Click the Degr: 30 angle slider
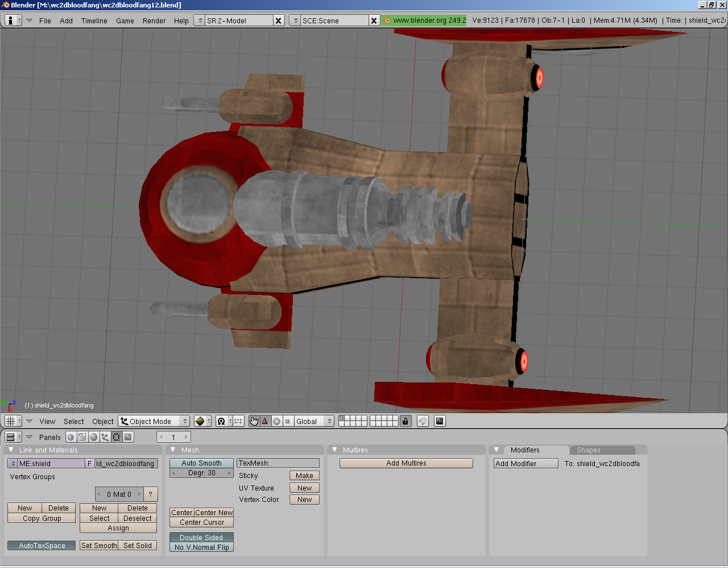Viewport: 728px width, 568px height. tap(201, 473)
